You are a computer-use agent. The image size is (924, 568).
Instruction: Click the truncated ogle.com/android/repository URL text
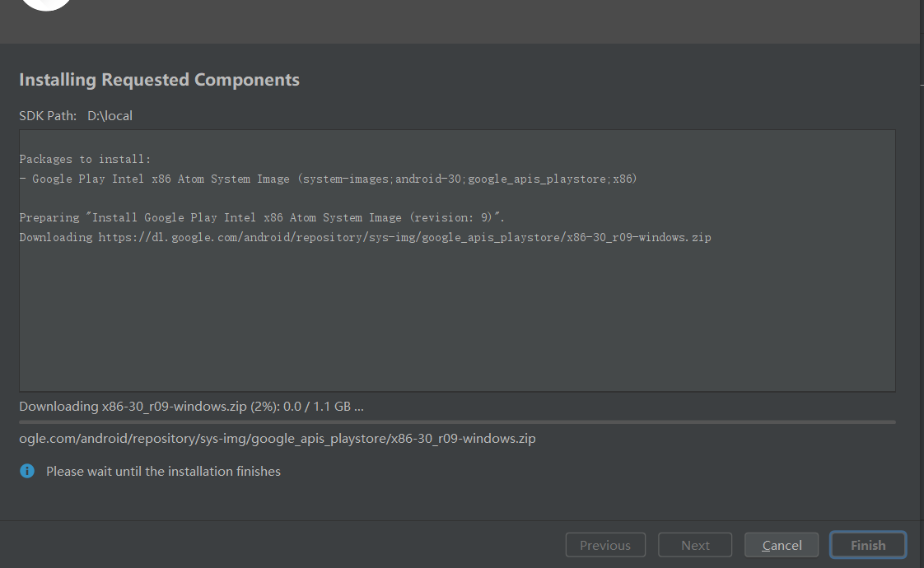pyautogui.click(x=277, y=439)
